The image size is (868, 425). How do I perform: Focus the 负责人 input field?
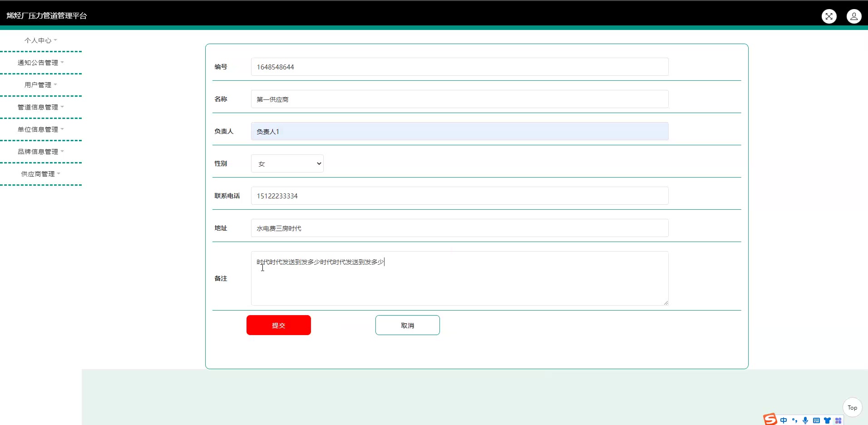point(460,131)
